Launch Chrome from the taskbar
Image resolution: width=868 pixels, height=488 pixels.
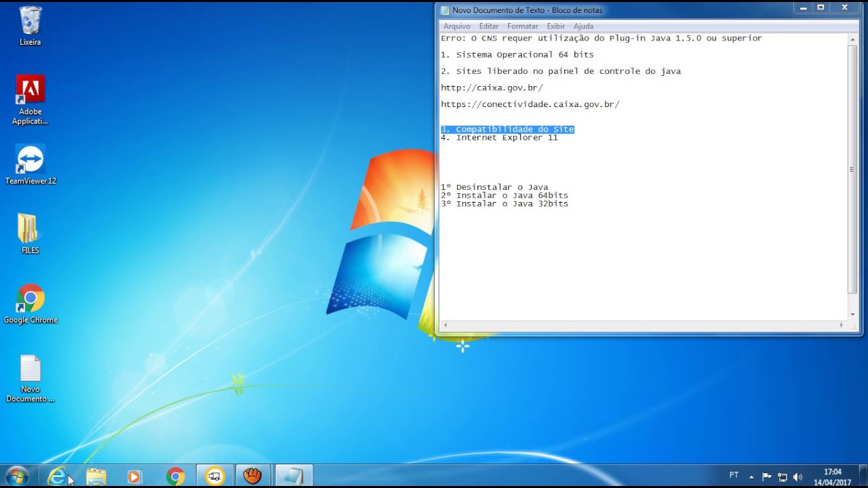[x=175, y=476]
